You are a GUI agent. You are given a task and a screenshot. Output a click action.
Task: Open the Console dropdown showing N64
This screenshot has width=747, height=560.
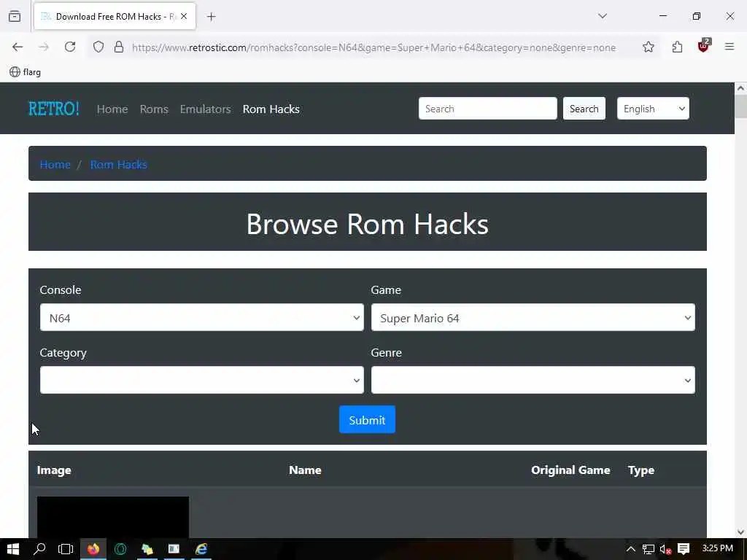(x=202, y=318)
